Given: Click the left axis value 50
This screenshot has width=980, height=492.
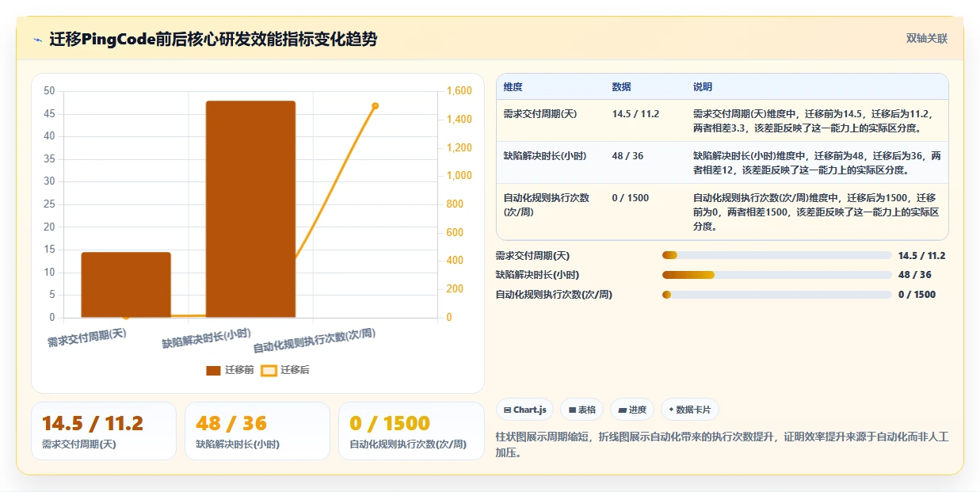Looking at the screenshot, I should pos(49,91).
